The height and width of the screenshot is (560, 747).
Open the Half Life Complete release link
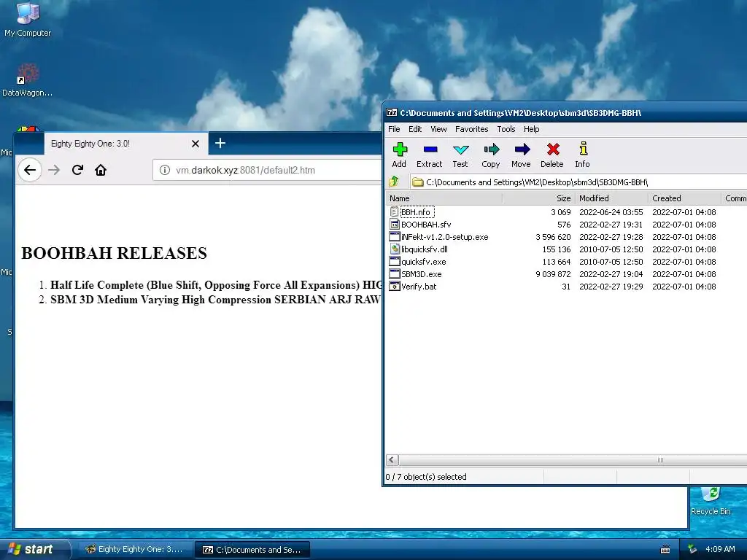(x=216, y=285)
